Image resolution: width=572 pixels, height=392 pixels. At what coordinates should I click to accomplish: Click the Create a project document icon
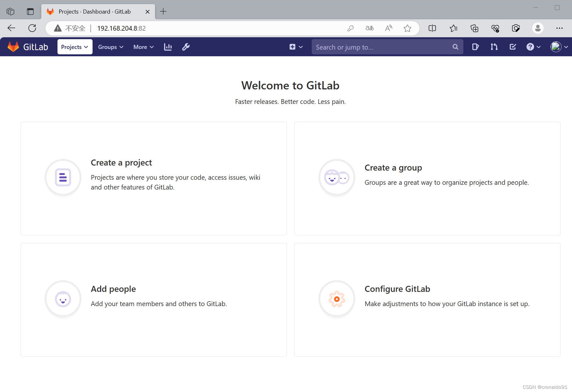63,177
